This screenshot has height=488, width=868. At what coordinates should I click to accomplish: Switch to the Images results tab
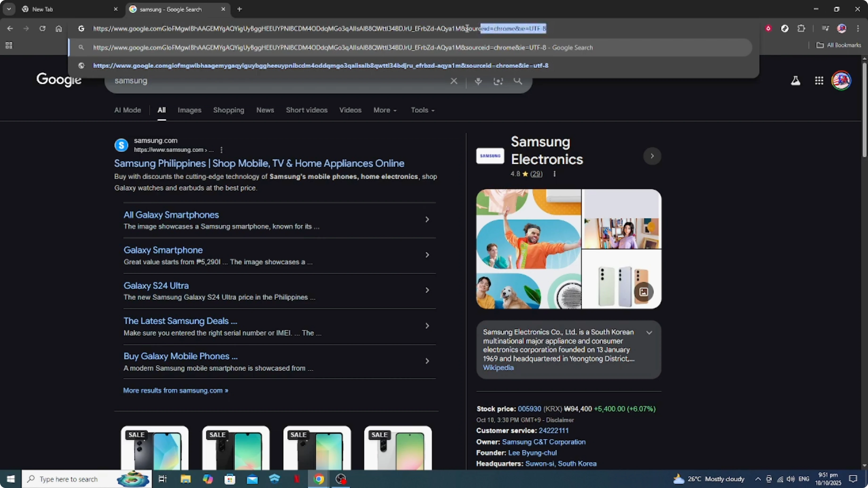(189, 110)
